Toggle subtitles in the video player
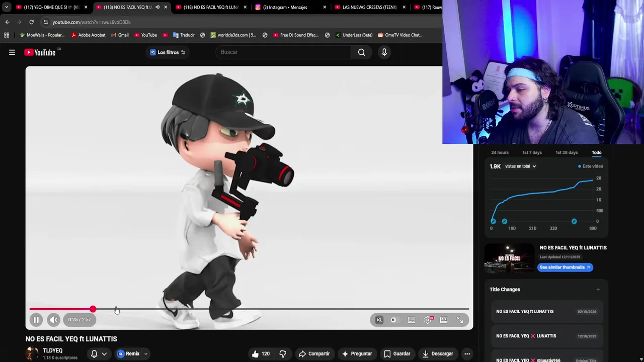 click(x=412, y=320)
